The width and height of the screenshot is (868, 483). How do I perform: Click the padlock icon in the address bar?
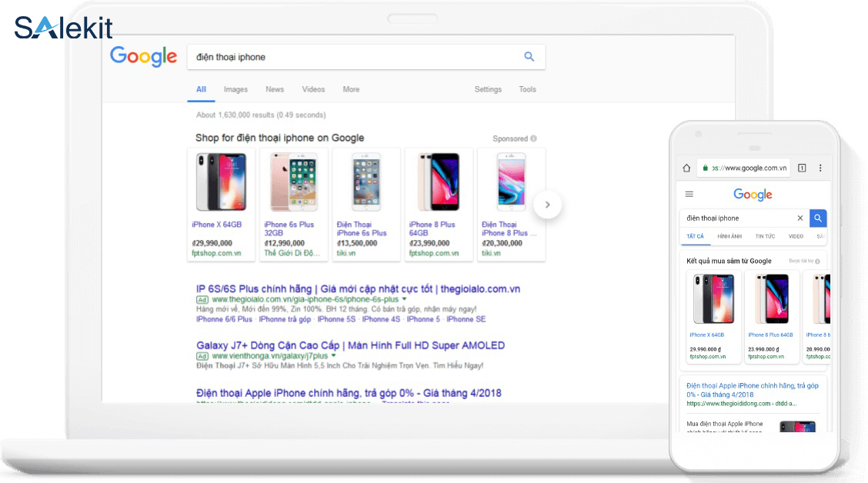pyautogui.click(x=706, y=167)
